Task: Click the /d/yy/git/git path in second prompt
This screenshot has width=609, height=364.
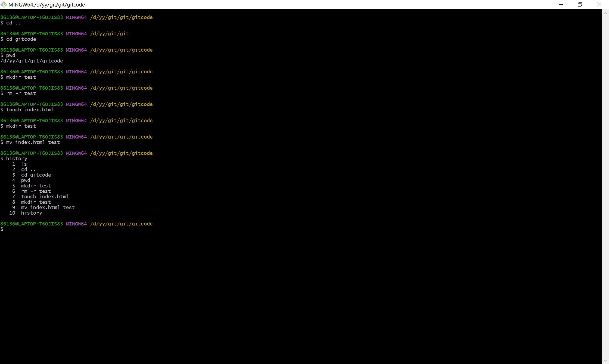Action: click(x=109, y=34)
